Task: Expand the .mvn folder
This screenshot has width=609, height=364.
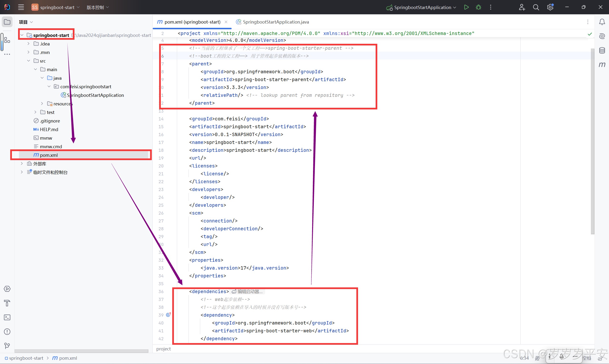Action: 29,52
